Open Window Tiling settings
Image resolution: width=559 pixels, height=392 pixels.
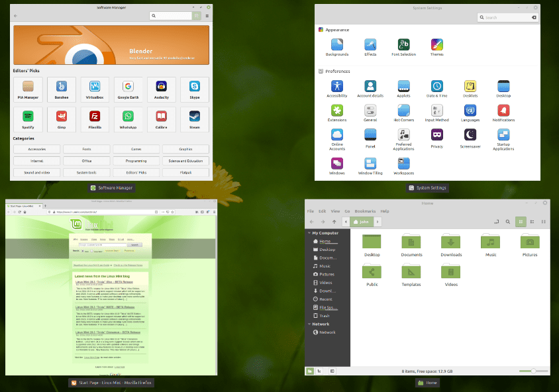[370, 166]
